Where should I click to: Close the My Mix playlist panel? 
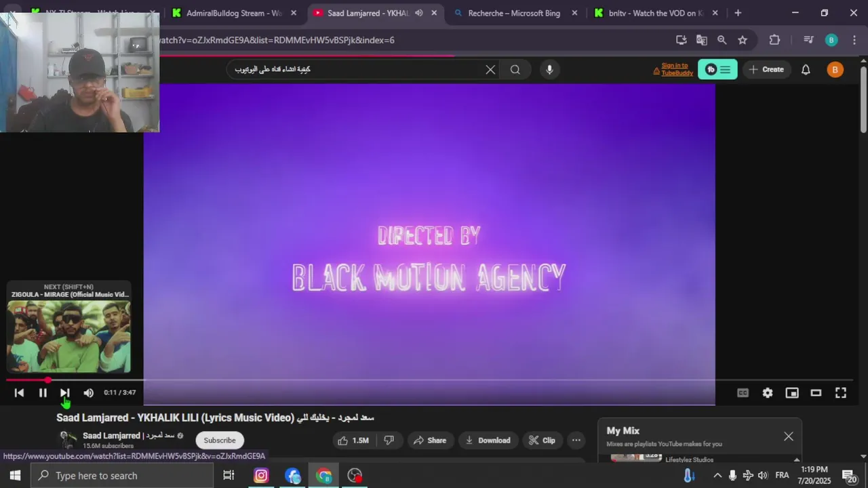coord(788,436)
